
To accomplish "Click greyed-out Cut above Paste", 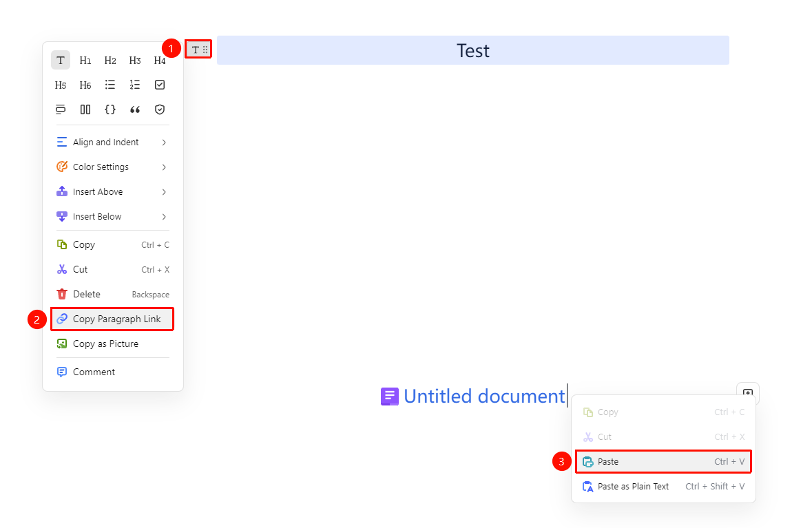I will coord(663,437).
